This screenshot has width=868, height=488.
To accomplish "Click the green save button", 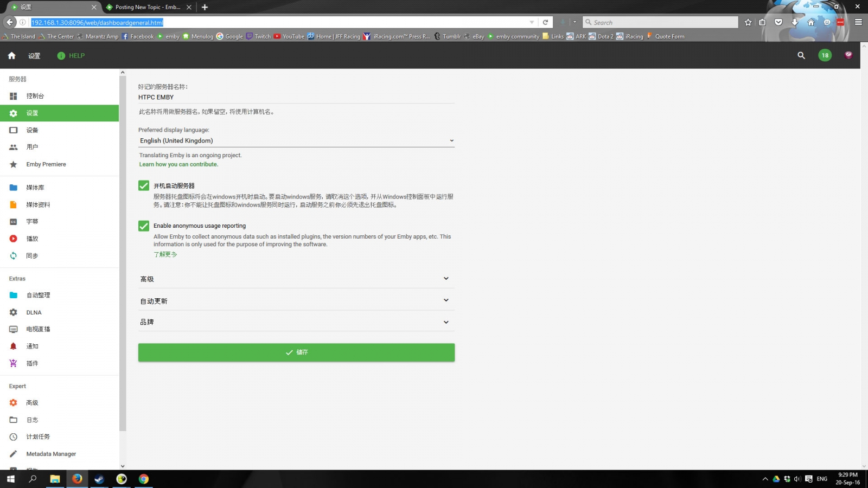I will [296, 352].
